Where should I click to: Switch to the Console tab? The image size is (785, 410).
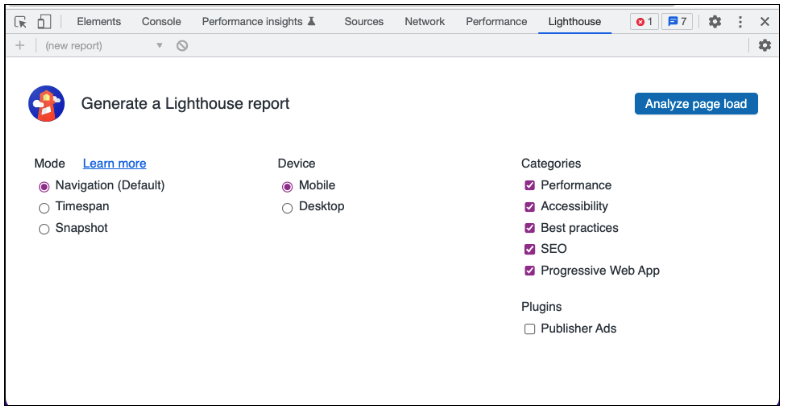click(161, 22)
